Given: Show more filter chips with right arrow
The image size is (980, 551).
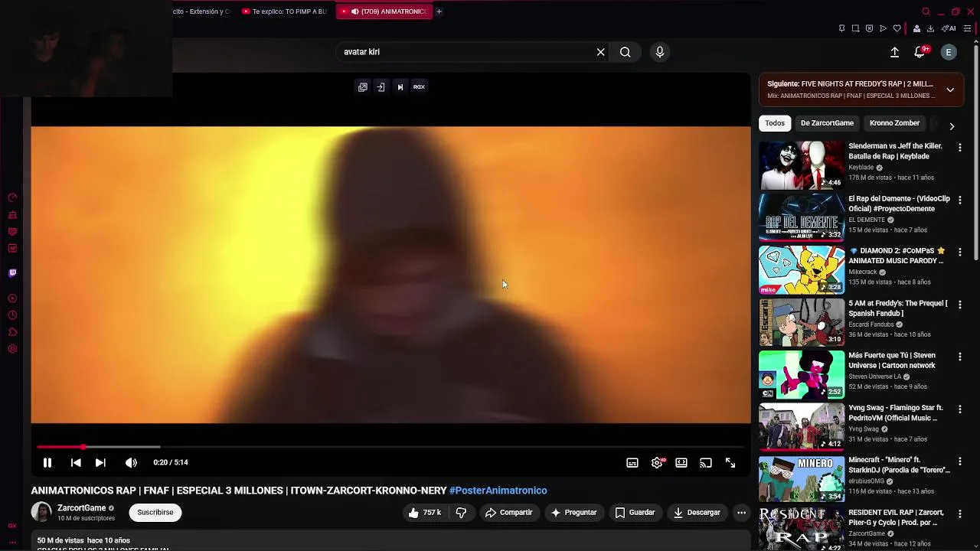Looking at the screenshot, I should (x=952, y=126).
